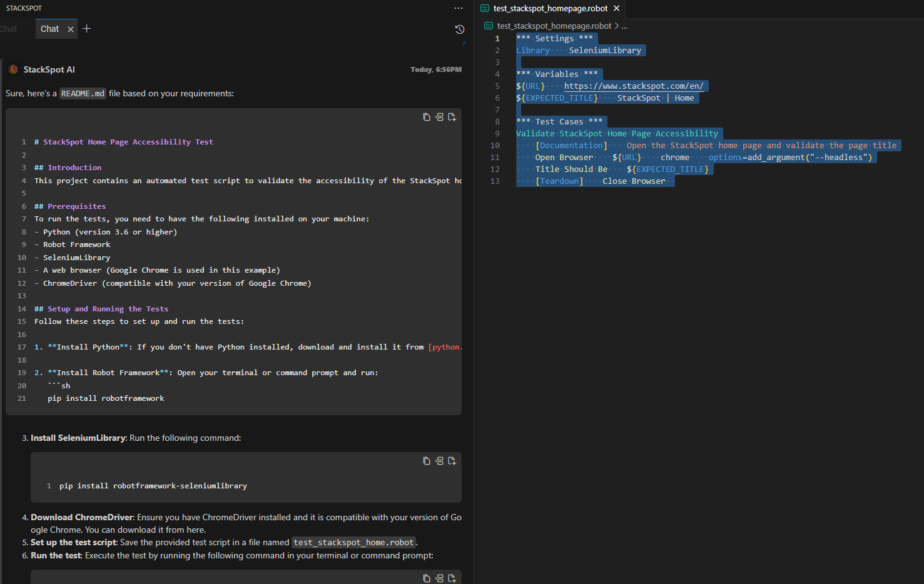Open the https://www.stackspot.com/en/ URL link
Image resolution: width=924 pixels, height=584 pixels.
(634, 86)
